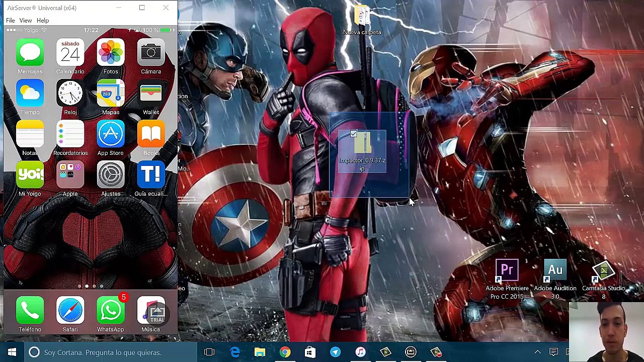Image resolution: width=644 pixels, height=362 pixels.
Task: Open Task View on the taskbar
Action: [x=209, y=352]
